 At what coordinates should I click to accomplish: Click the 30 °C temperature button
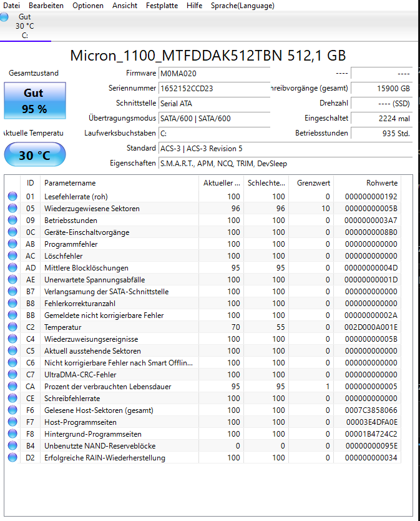tap(35, 154)
